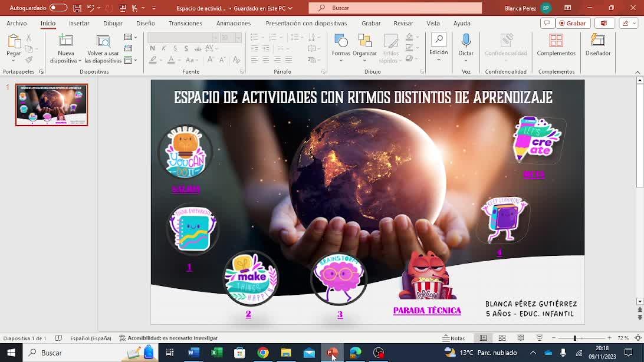This screenshot has height=362, width=644.
Task: Click the zoom in plus button
Action: 610,338
